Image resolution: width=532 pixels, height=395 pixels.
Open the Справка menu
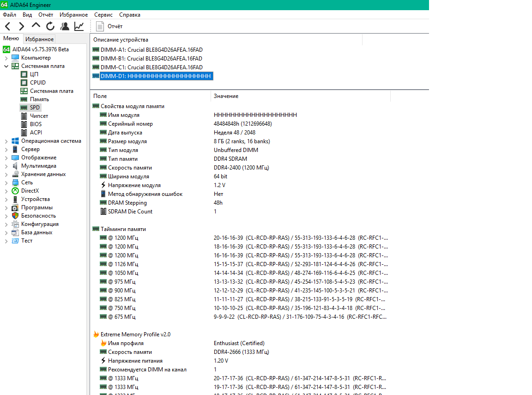(130, 15)
